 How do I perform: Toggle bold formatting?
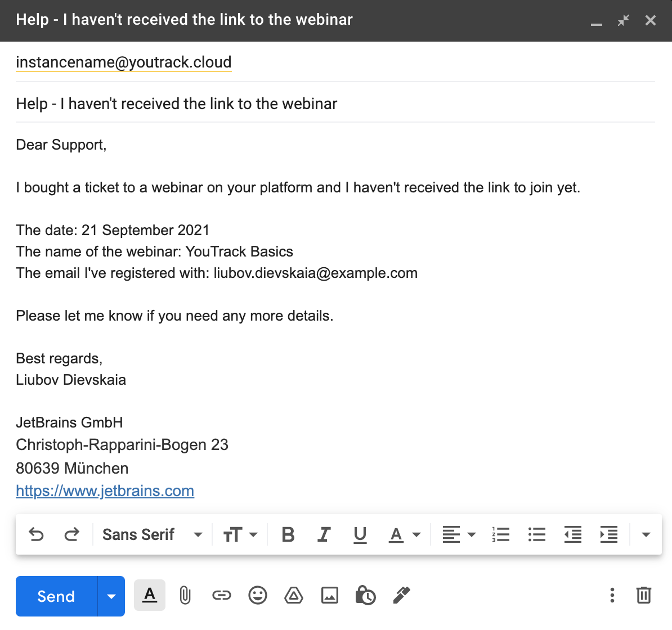coord(288,534)
